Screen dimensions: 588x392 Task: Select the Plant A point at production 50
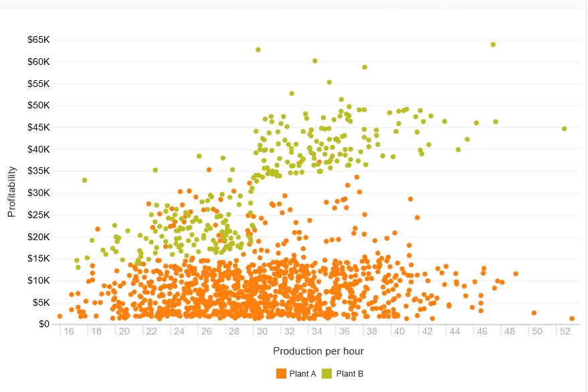534,313
